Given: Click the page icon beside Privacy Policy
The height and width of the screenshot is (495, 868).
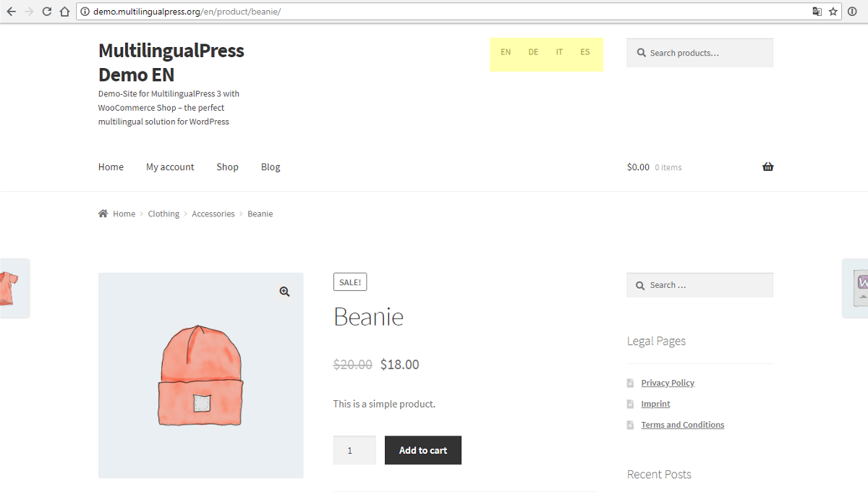Looking at the screenshot, I should [630, 382].
